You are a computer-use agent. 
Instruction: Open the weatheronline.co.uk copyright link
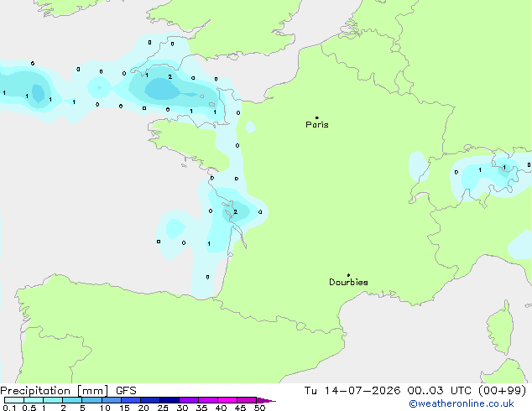[462, 403]
